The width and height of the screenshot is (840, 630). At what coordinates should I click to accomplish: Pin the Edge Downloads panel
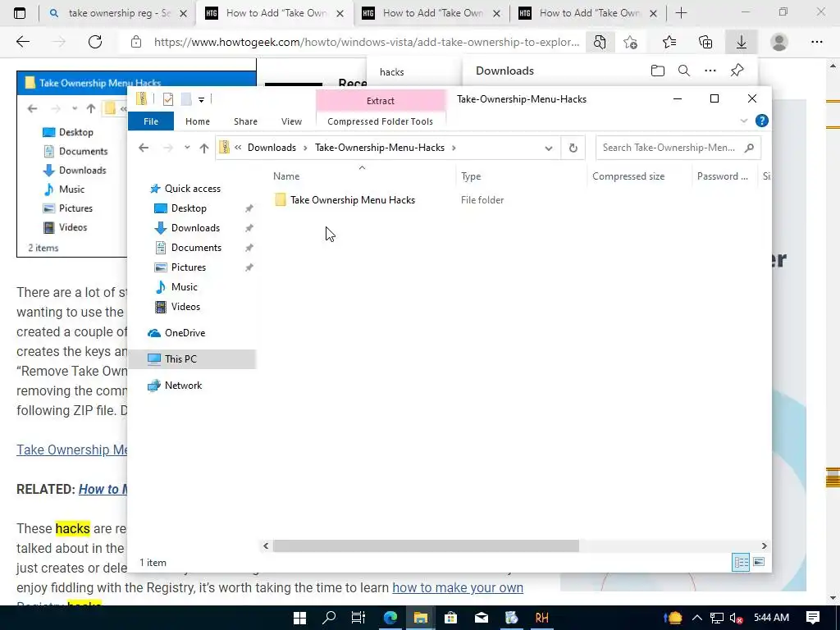click(x=737, y=71)
